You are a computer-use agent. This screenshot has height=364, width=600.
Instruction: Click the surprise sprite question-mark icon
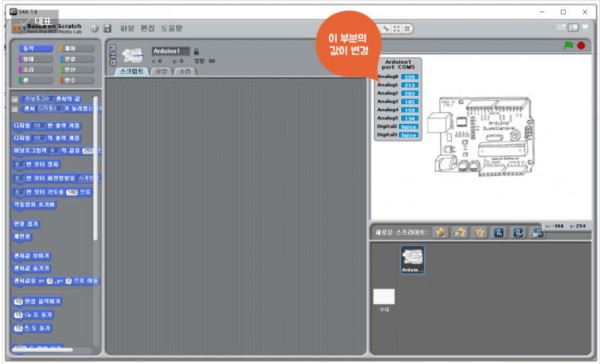pos(479,232)
